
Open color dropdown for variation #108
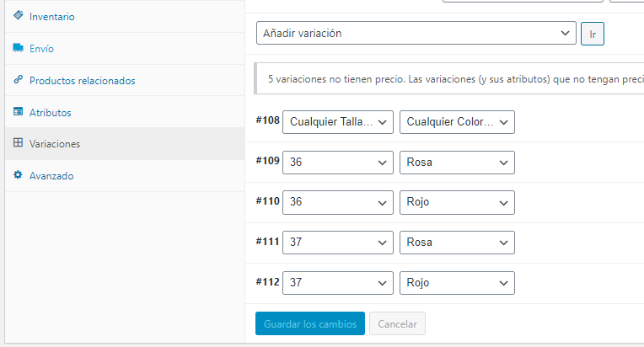pyautogui.click(x=457, y=122)
